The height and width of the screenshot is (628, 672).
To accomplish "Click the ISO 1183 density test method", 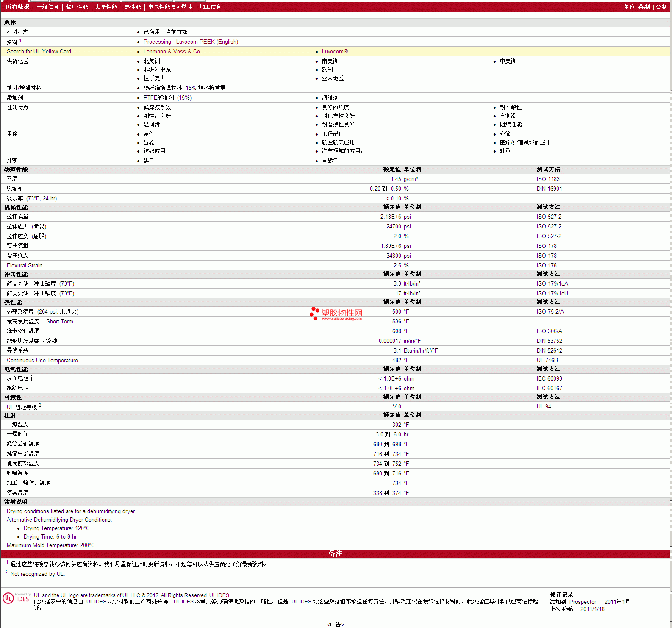I will pyautogui.click(x=548, y=179).
